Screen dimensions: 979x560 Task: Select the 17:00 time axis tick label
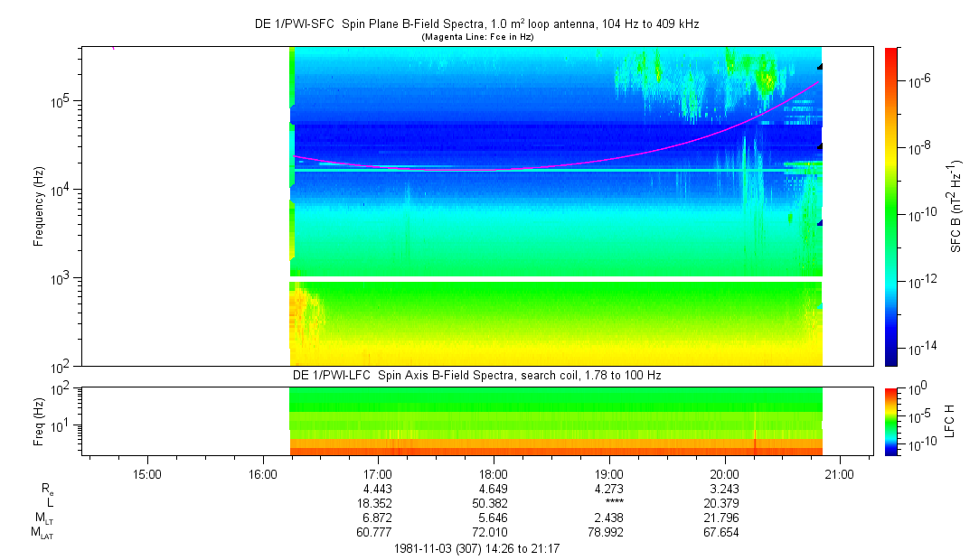(x=377, y=473)
